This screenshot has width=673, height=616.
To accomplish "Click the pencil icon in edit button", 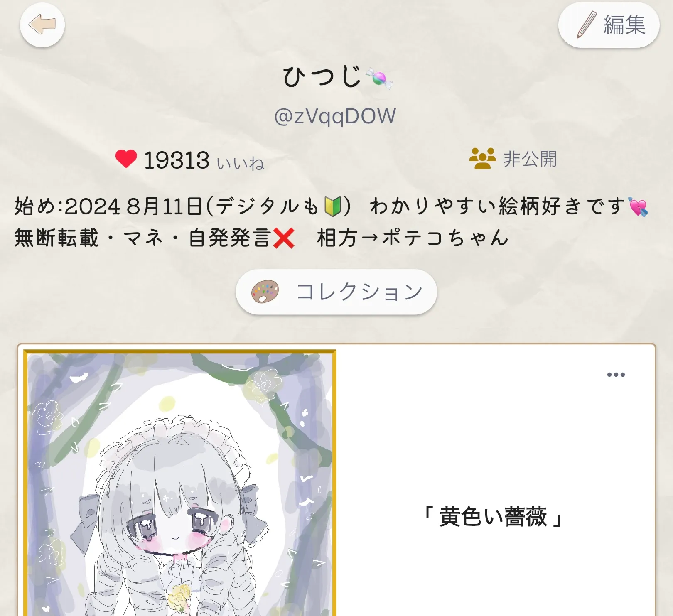I will point(587,25).
